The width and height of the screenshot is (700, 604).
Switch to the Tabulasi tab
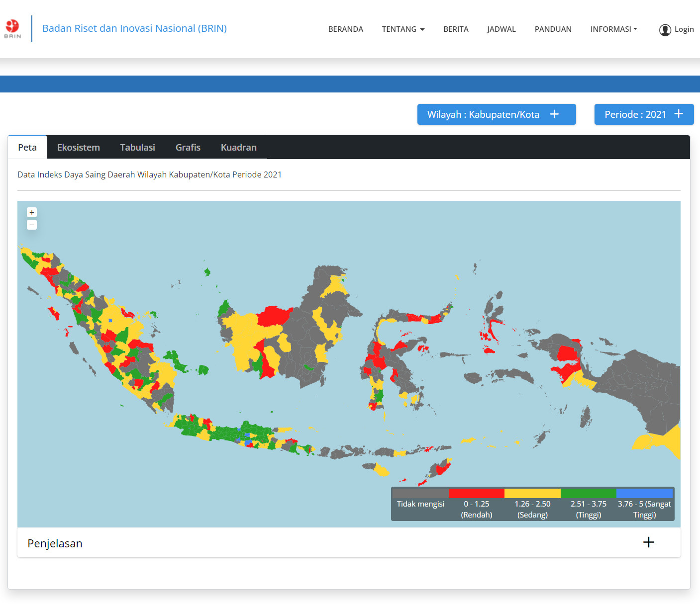[137, 148]
